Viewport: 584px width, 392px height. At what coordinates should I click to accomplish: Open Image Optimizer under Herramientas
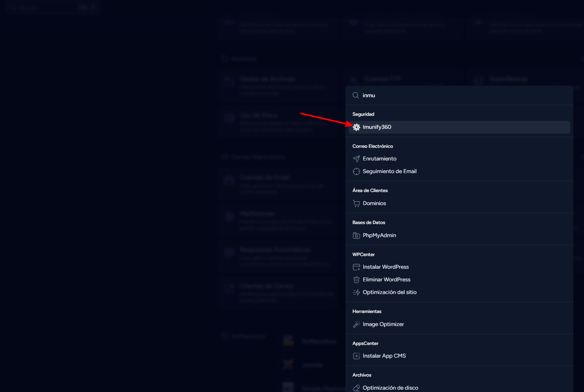coord(383,324)
